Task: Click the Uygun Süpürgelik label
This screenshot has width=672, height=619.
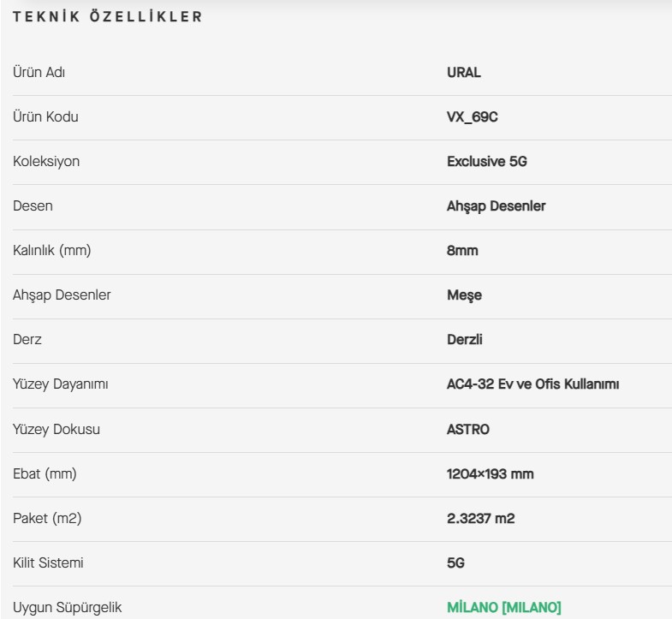Action: (68, 608)
